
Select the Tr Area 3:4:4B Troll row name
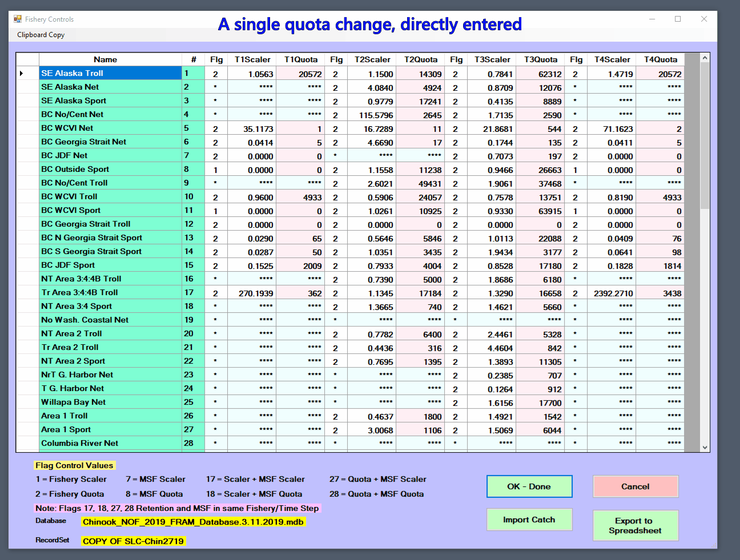point(110,292)
